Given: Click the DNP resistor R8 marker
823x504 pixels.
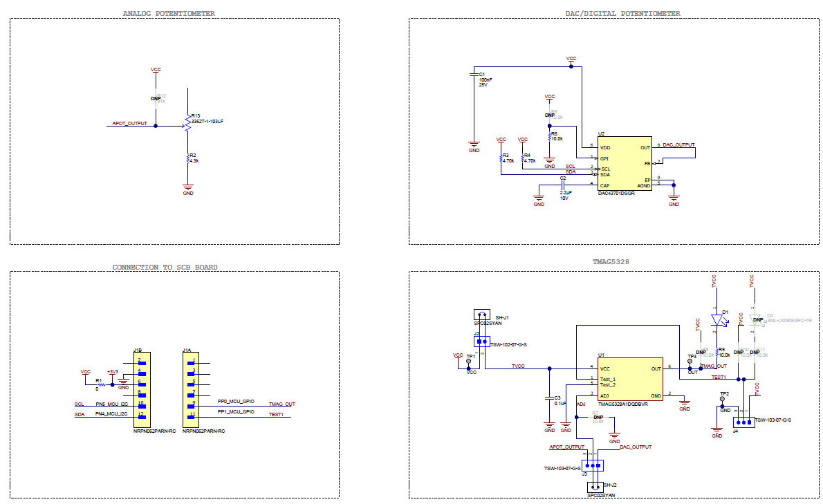Looking at the screenshot, I should tap(701, 351).
